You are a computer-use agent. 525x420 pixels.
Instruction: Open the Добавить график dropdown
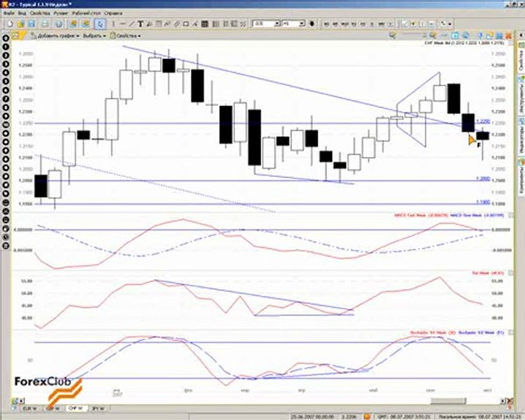55,36
